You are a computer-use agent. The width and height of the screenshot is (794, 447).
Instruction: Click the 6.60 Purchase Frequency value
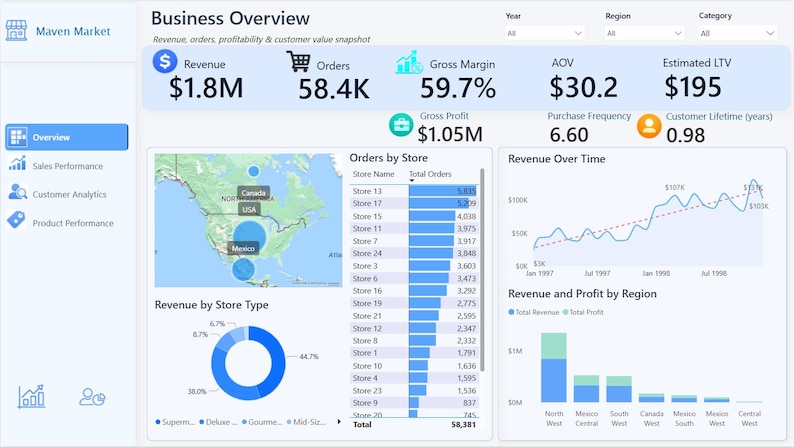[x=569, y=135]
